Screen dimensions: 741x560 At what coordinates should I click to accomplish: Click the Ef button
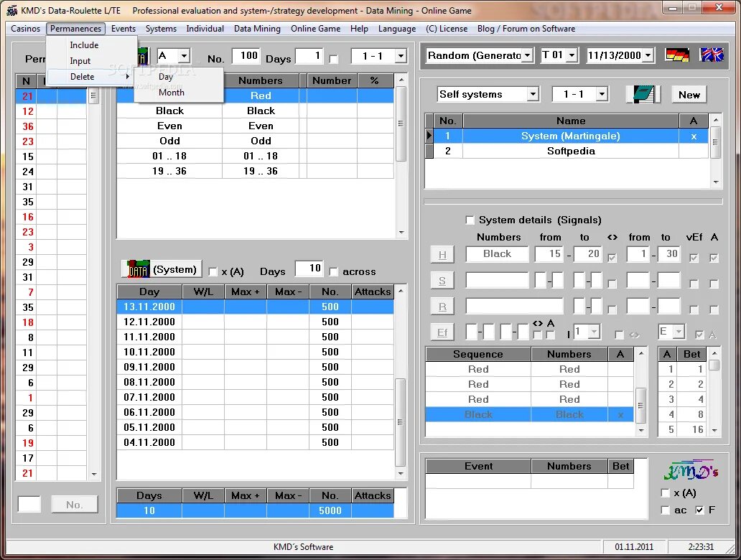(442, 332)
